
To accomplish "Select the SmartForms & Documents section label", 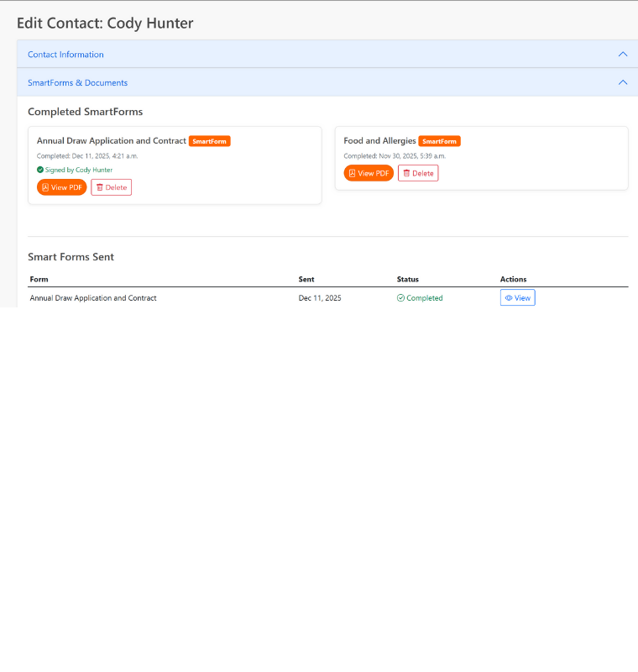I will [x=77, y=82].
